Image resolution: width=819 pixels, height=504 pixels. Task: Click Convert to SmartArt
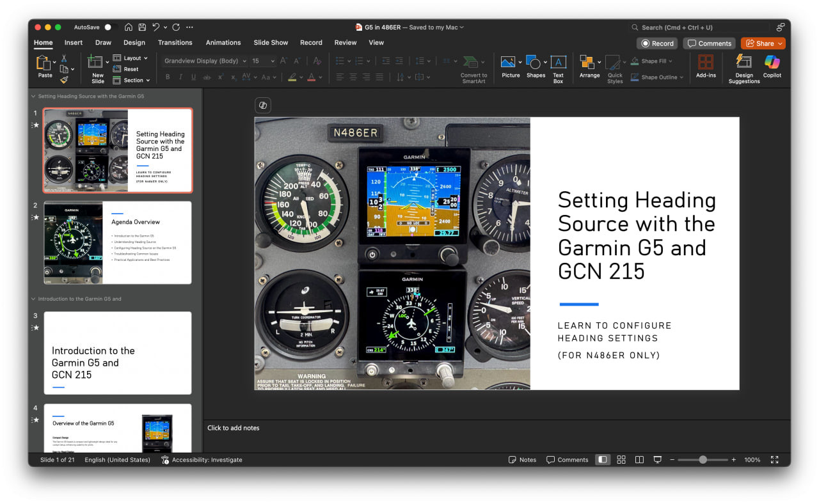click(473, 70)
